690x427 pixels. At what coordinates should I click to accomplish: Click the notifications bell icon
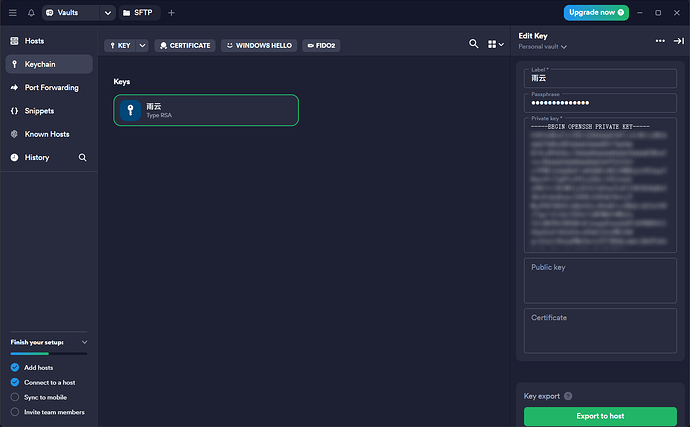[31, 13]
